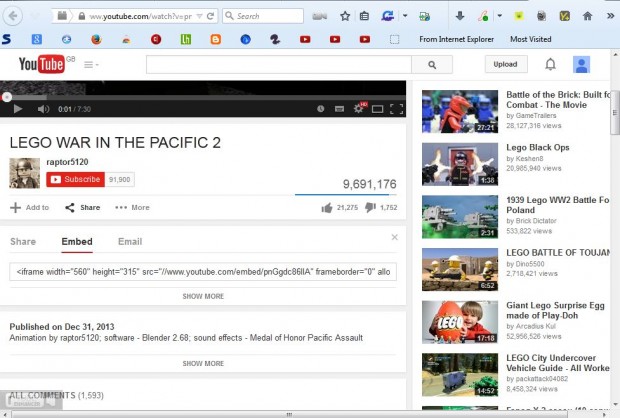The height and width of the screenshot is (418, 620).
Task: Open the Lego Black Ops video title
Action: pyautogui.click(x=538, y=148)
